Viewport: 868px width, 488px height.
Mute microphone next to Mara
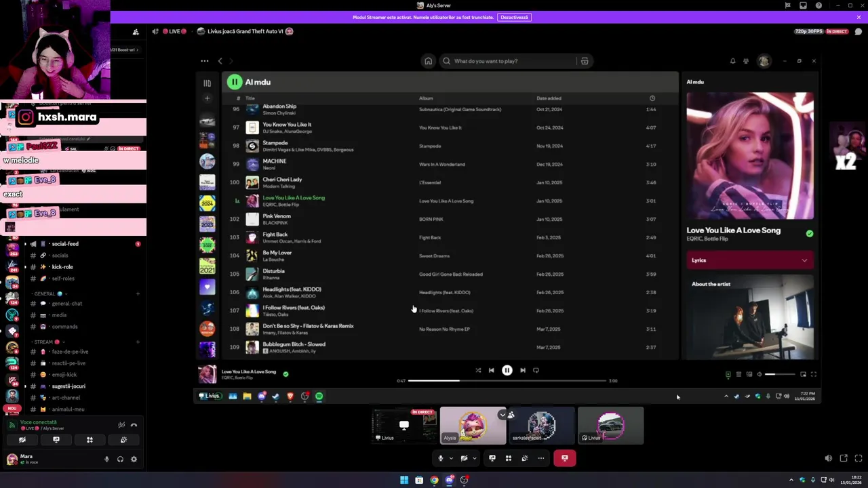[106, 460]
